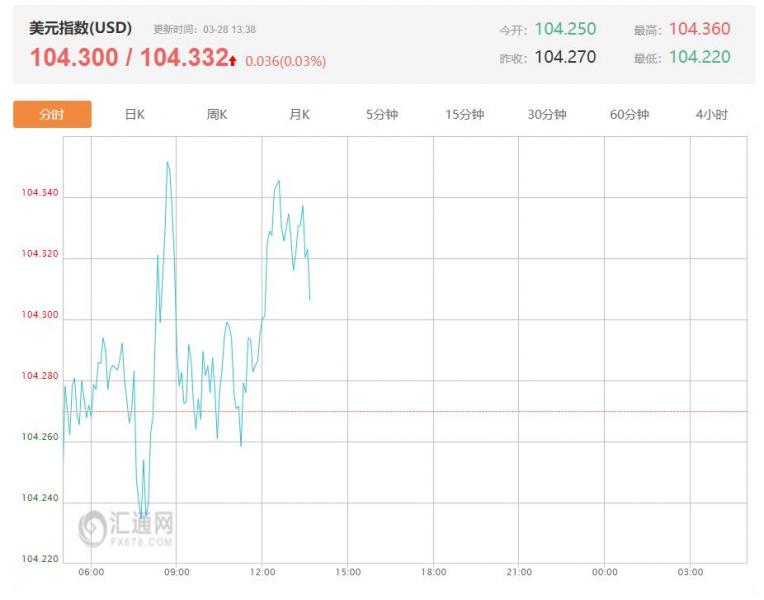Click the red up-arrow price indicator
Image resolution: width=764 pixels, height=600 pixels.
pos(233,61)
